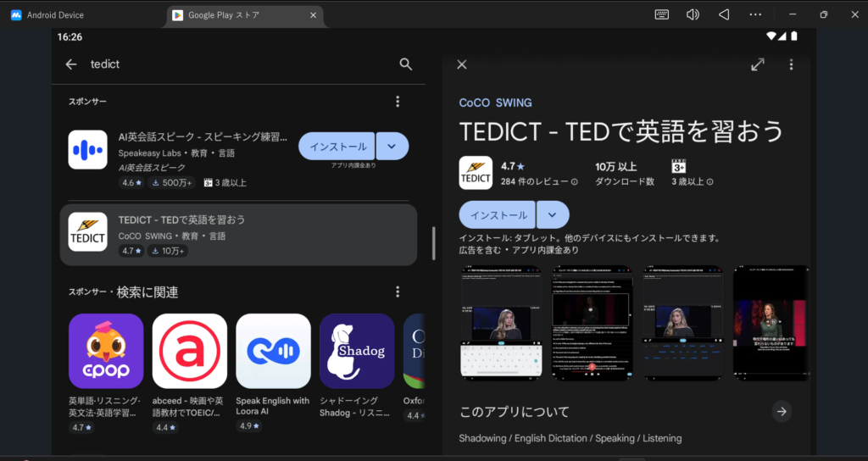Open the このアプリについて arrow
The image size is (868, 461).
(782, 411)
